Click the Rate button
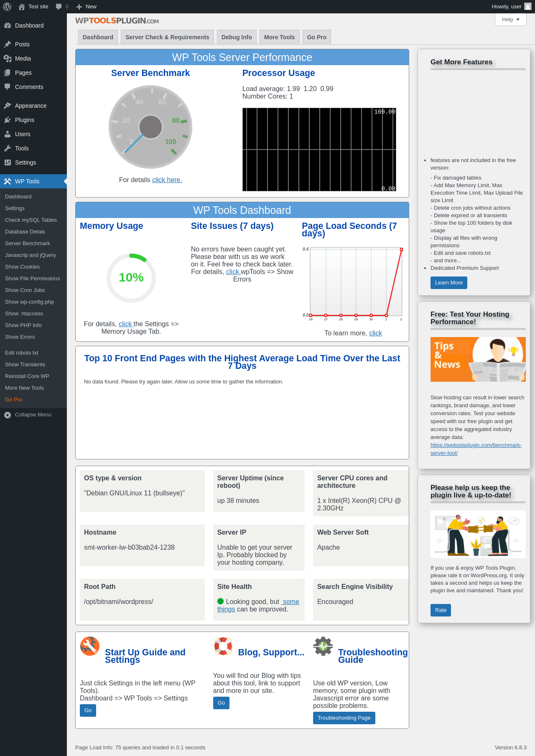The image size is (535, 756). (441, 610)
